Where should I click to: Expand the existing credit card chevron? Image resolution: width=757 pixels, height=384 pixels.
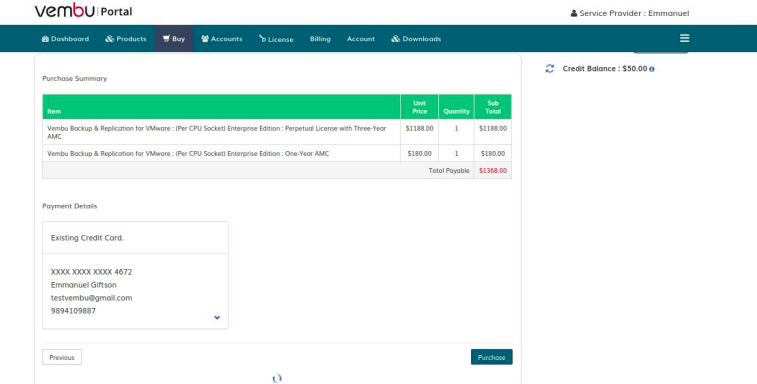pyautogui.click(x=217, y=317)
